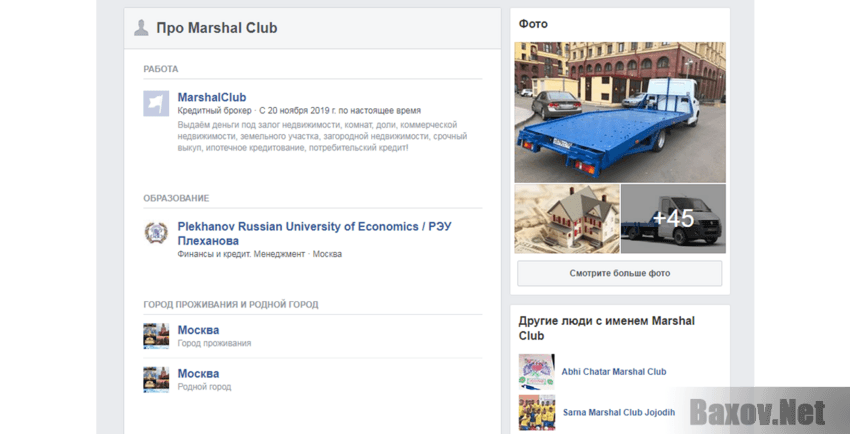Click the РАБОТА section label
This screenshot has height=434, width=850.
(x=160, y=69)
